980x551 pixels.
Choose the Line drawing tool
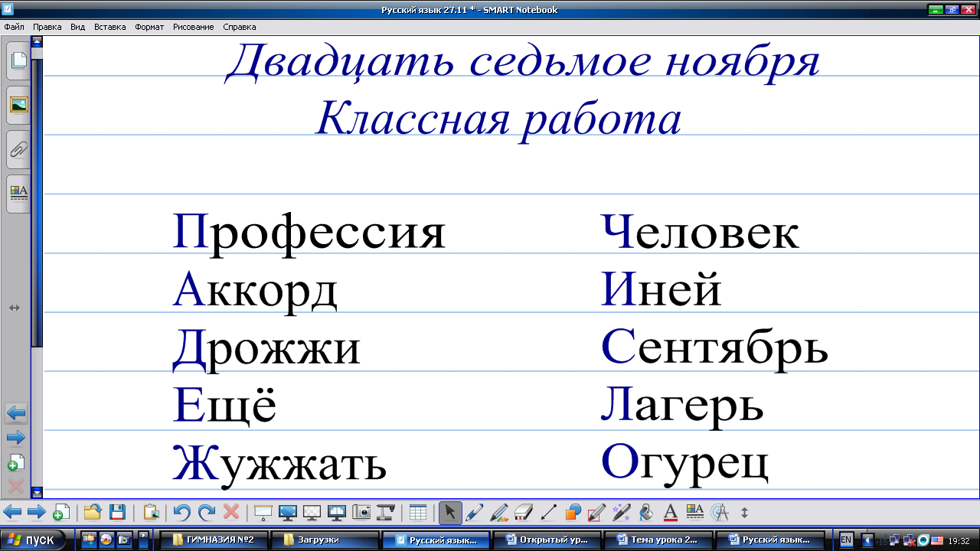(x=548, y=512)
